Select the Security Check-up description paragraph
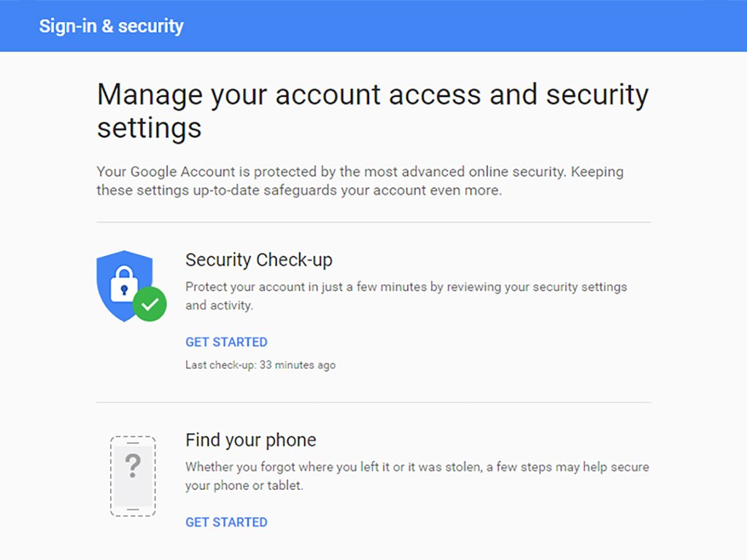 (x=406, y=296)
